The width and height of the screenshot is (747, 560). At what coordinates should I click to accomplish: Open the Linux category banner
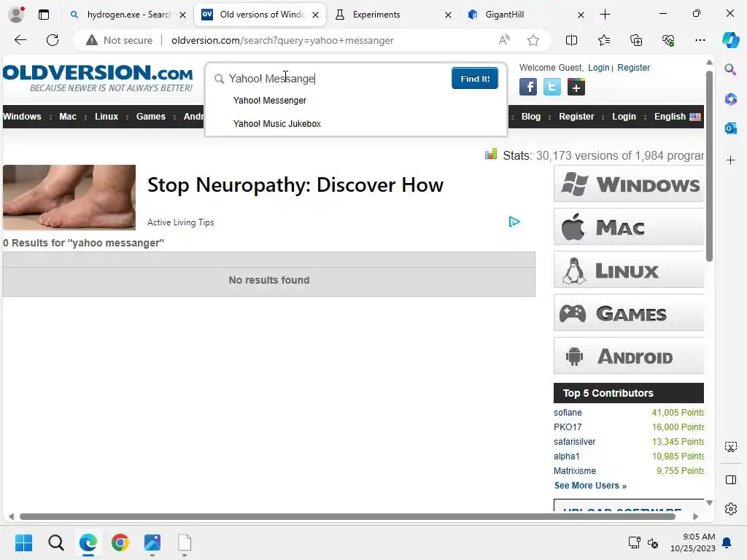tap(628, 270)
